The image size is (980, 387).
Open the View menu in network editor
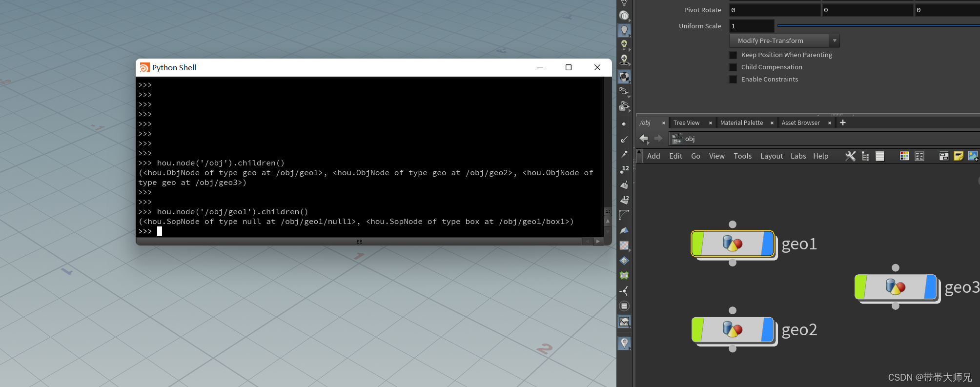tap(717, 156)
